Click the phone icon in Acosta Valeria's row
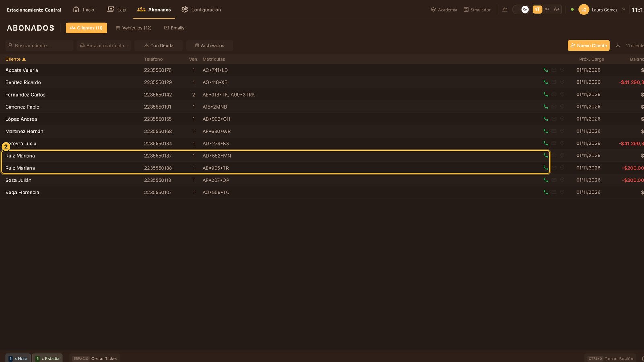Image resolution: width=644 pixels, height=362 pixels. 546,70
